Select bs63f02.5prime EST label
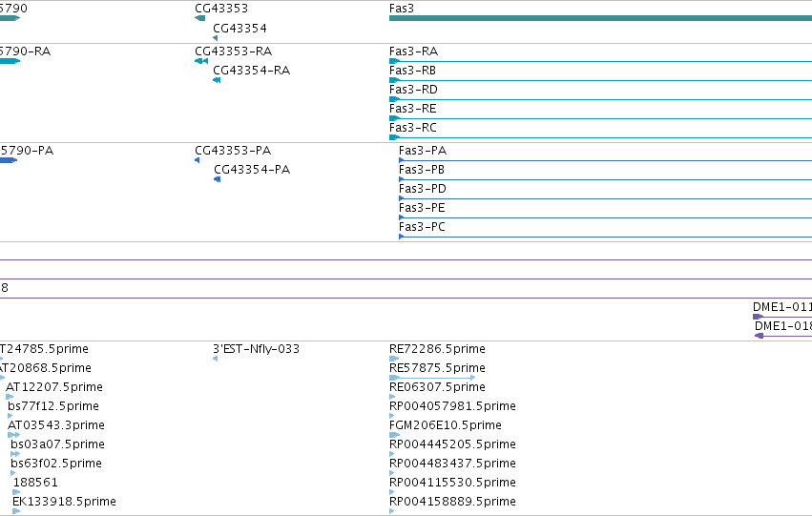 [56, 464]
